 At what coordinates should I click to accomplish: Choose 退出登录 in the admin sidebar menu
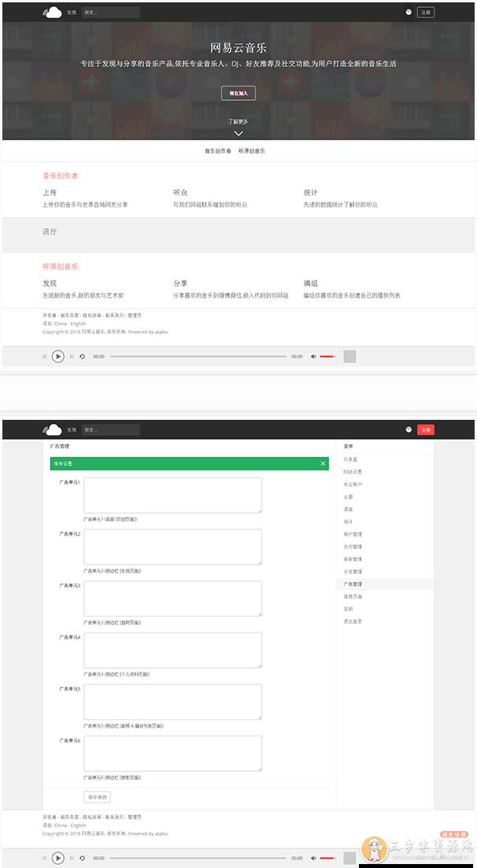pyautogui.click(x=353, y=621)
